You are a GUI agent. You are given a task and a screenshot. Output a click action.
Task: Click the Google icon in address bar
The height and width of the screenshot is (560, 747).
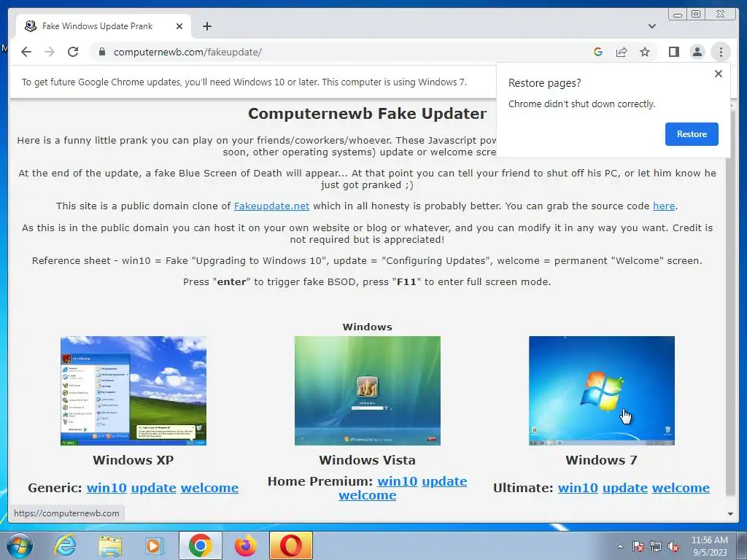598,52
